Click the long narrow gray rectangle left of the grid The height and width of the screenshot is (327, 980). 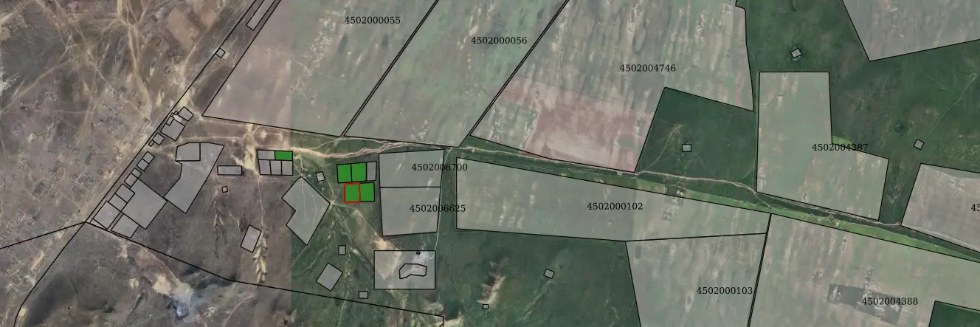coord(230,171)
